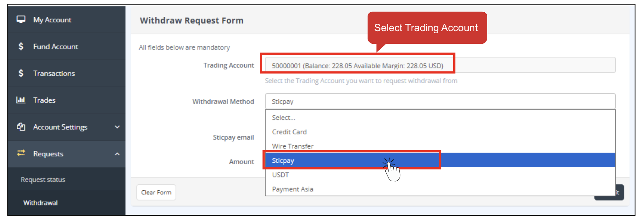Viewport: 644px width, 224px height.
Task: Click the Transactions dollar icon
Action: [x=21, y=73]
